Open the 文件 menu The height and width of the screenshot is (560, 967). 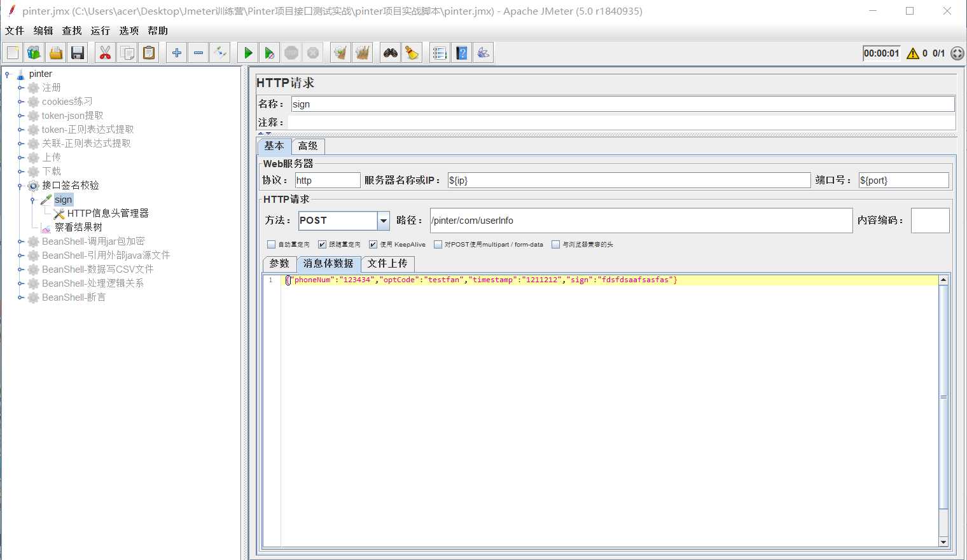tap(15, 31)
